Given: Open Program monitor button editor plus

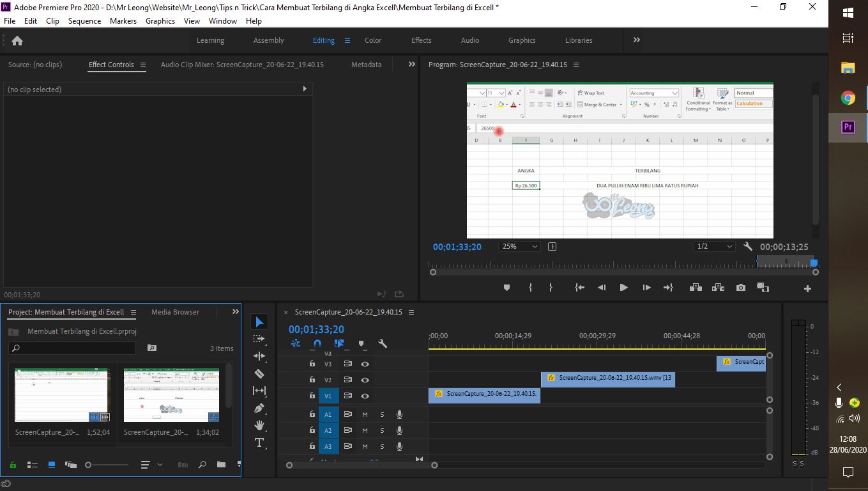Looking at the screenshot, I should click(807, 288).
